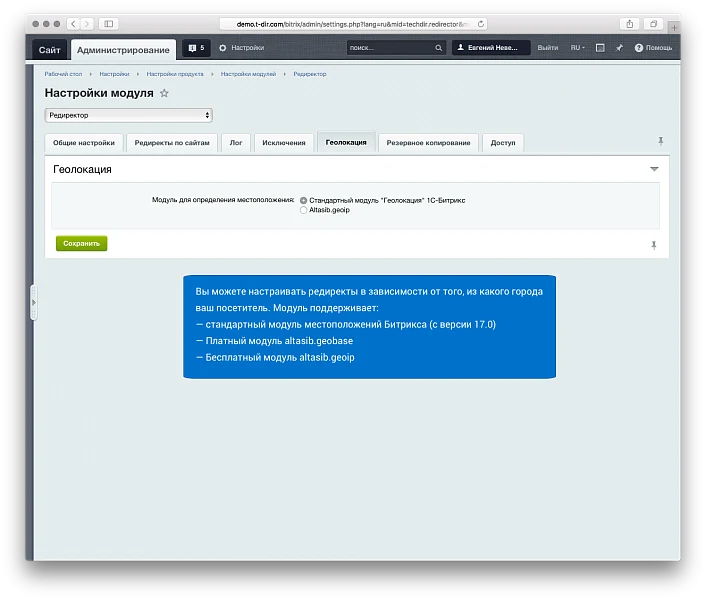Select the Altasib.geoip radio option
The image size is (706, 600).
point(303,210)
